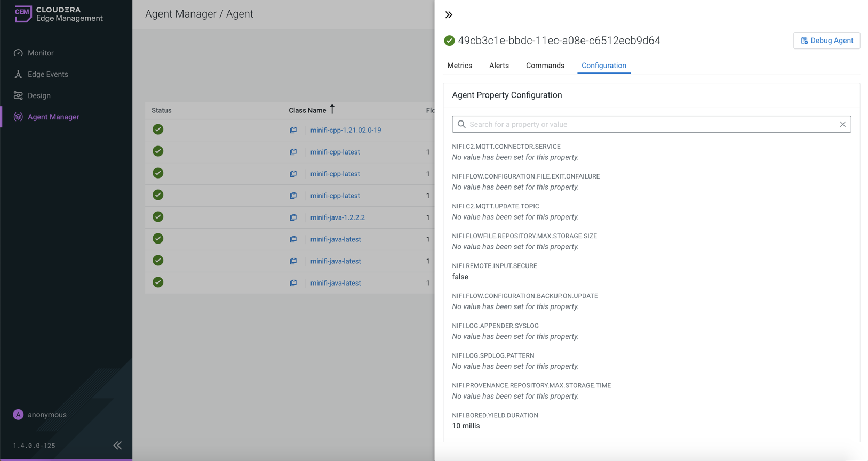Click the Cloudera Edge Management logo
The width and height of the screenshot is (868, 461).
pos(58,14)
